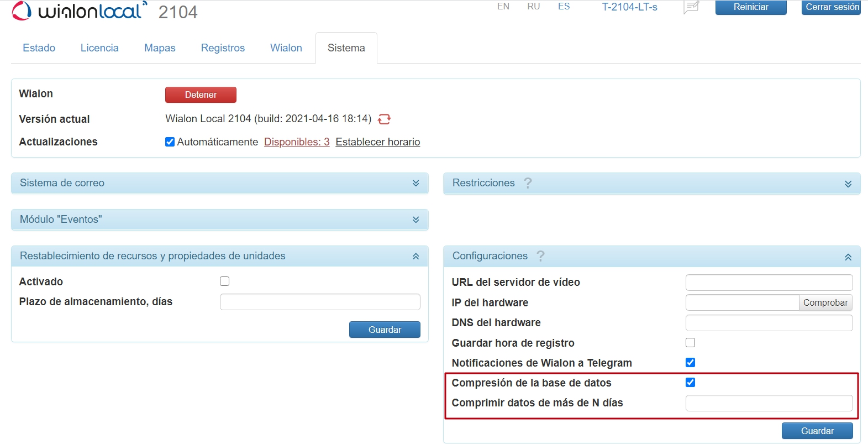Switch language to RU
The height and width of the screenshot is (444, 868).
[534, 7]
